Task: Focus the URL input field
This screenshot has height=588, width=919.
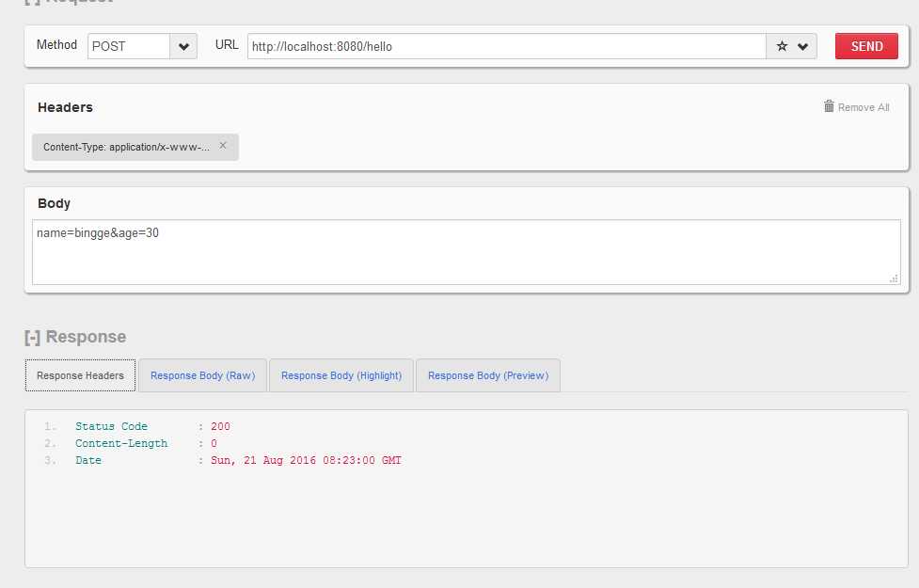Action: (x=506, y=46)
